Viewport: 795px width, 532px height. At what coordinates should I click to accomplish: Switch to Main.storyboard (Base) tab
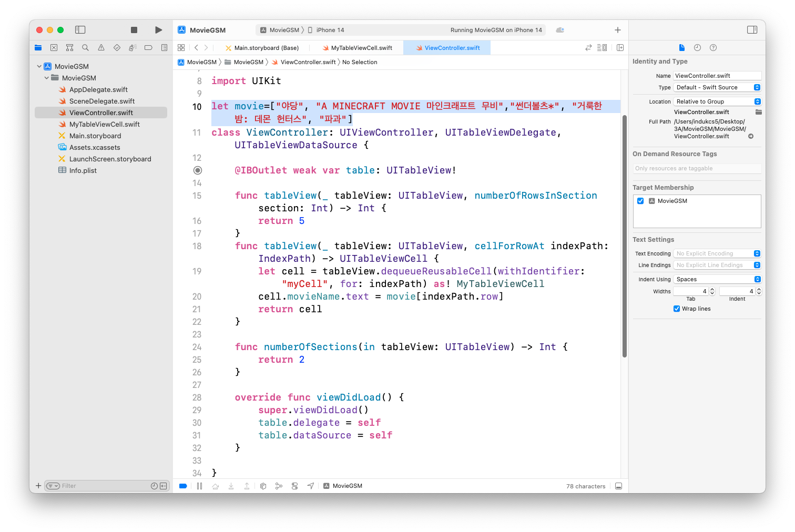(262, 48)
